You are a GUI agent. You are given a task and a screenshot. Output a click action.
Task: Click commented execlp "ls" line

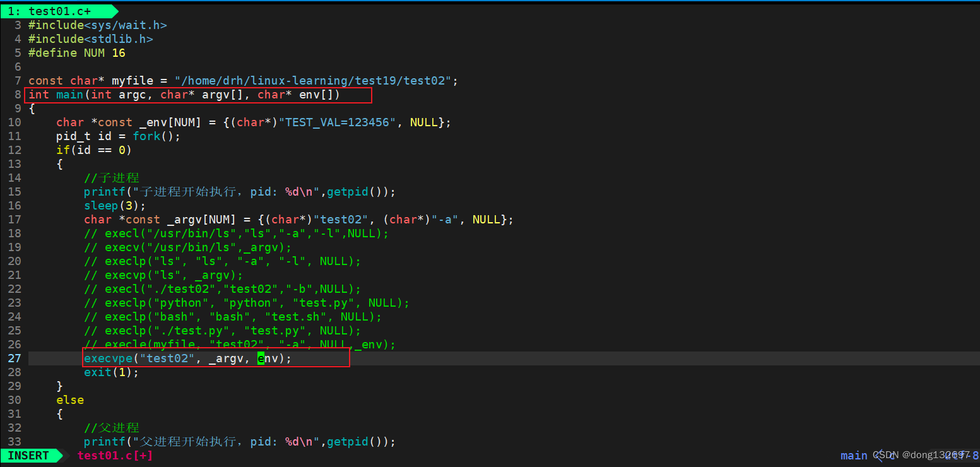[223, 261]
